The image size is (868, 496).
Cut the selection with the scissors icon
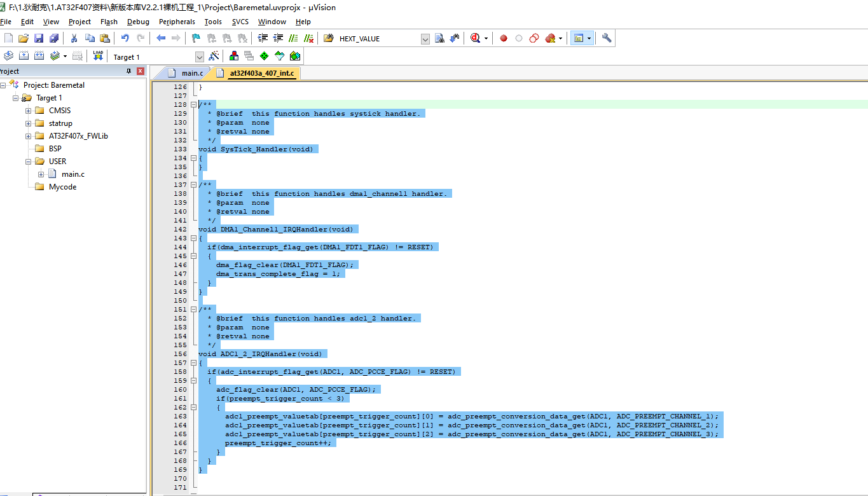point(74,38)
